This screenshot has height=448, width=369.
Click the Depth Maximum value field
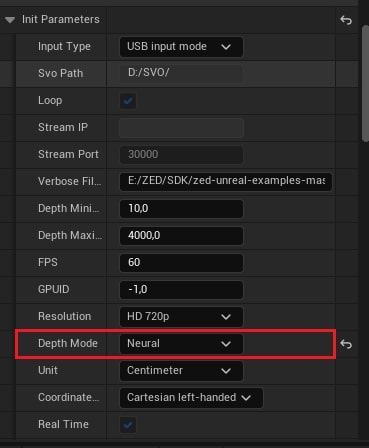point(181,236)
